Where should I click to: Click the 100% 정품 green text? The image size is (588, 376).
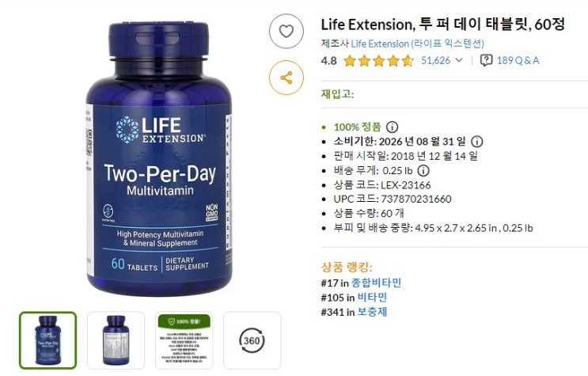coord(358,127)
